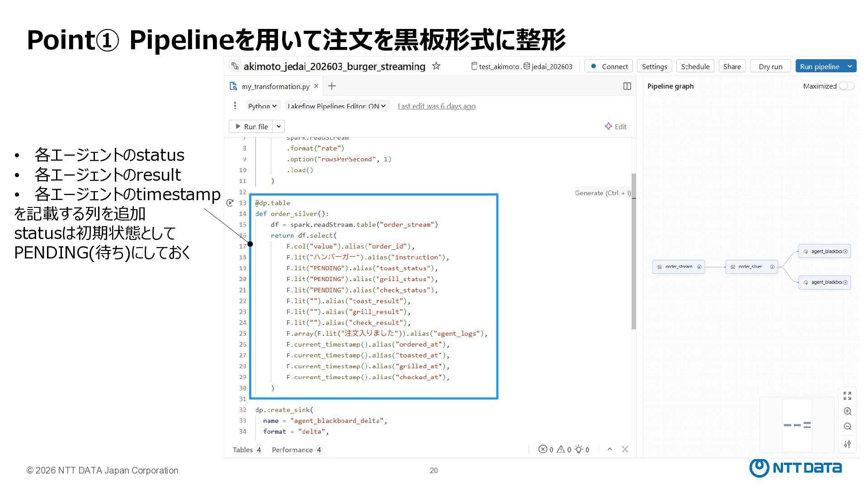Open graph layout settings icon
The width and height of the screenshot is (868, 488).
click(x=847, y=444)
